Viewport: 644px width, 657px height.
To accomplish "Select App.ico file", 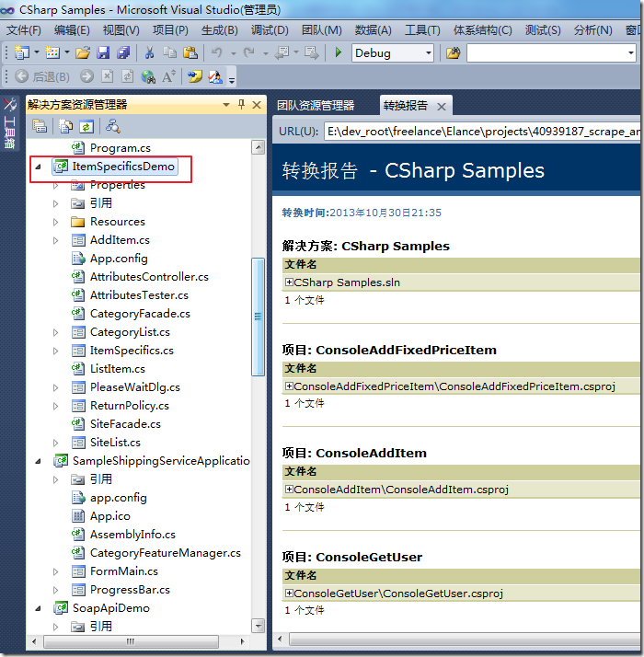I will 110,516.
